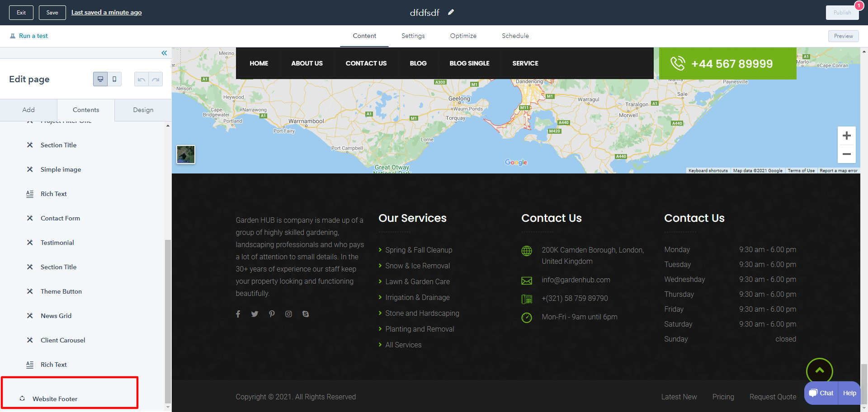Screen dimensions: 868x412
Task: Switch to the Settings tab
Action: point(413,36)
